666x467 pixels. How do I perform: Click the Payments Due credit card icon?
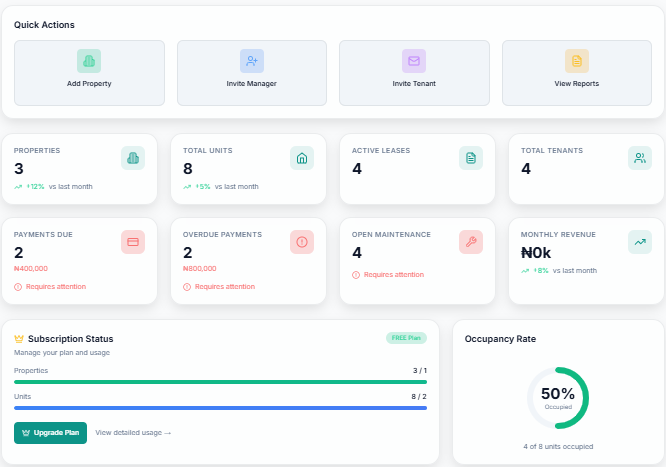coord(133,242)
